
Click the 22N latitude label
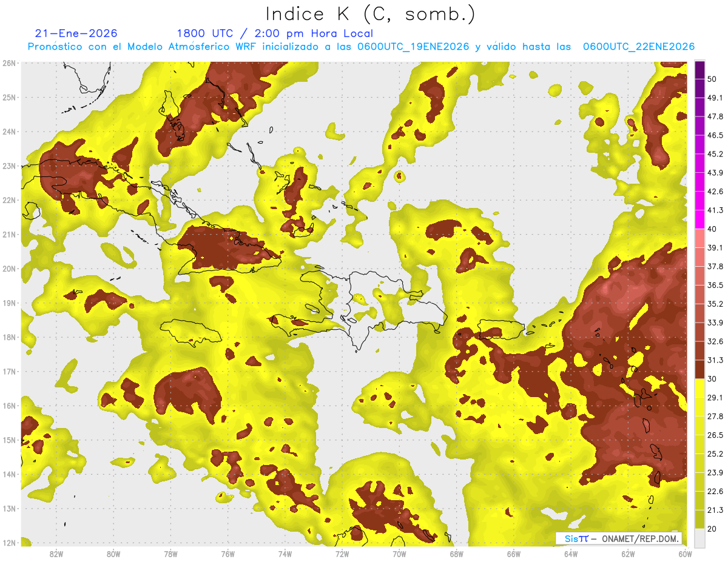click(9, 200)
